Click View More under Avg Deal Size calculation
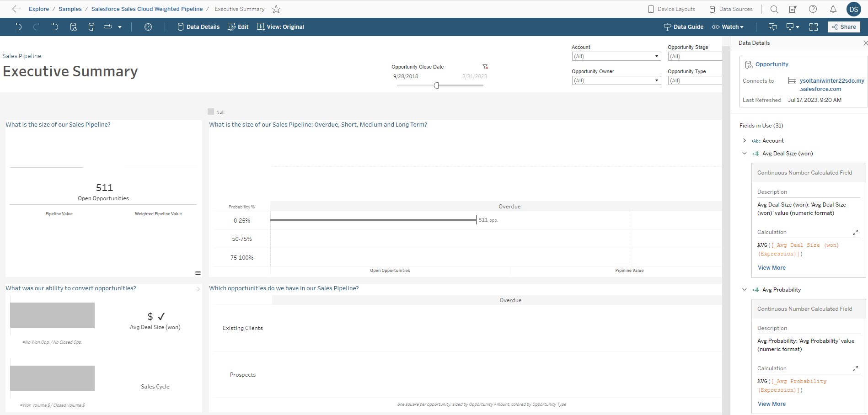Viewport: 868px width, 415px height. tap(772, 267)
